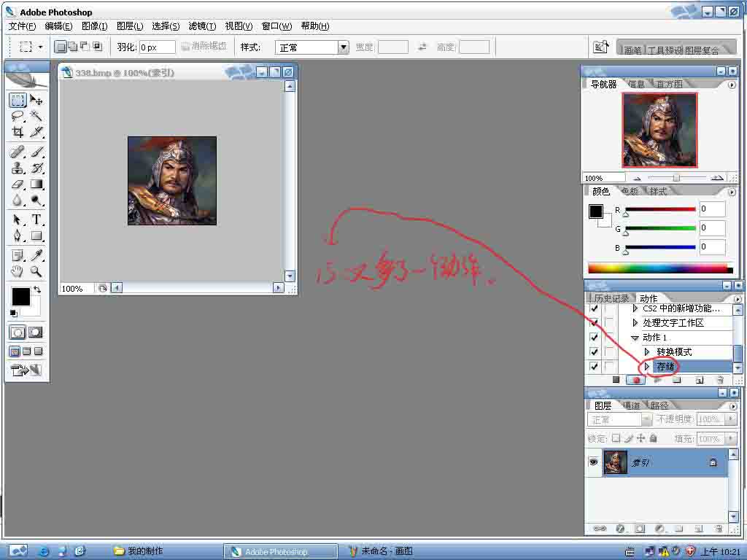Toggle the 动作 1 action checkbox
Image resolution: width=747 pixels, height=560 pixels.
pyautogui.click(x=594, y=338)
